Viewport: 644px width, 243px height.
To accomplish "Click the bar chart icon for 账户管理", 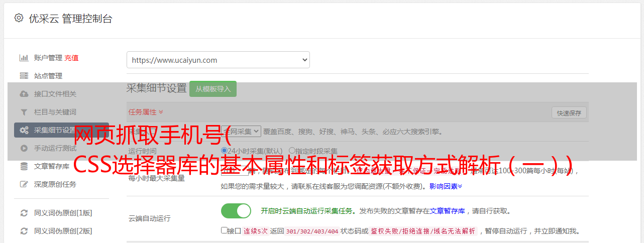I will click(24, 58).
